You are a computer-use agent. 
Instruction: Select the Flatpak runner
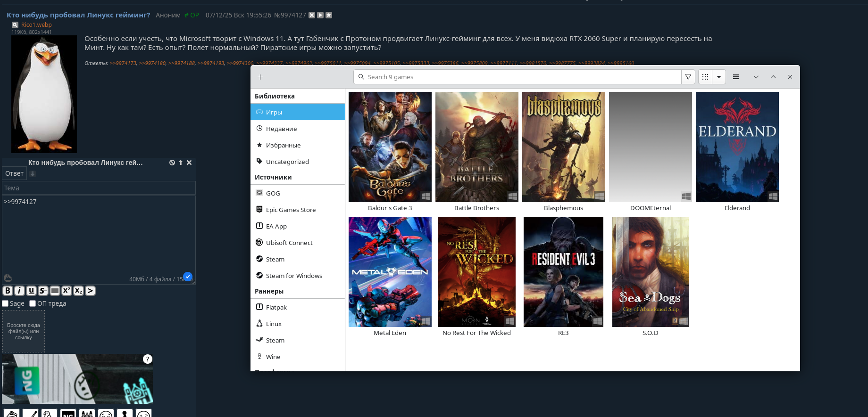(298, 307)
